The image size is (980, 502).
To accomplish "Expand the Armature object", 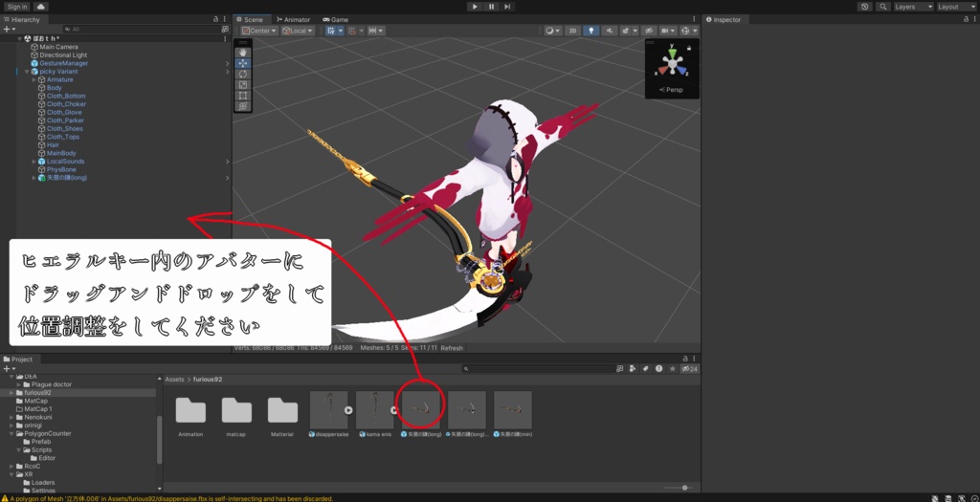I will [x=34, y=80].
